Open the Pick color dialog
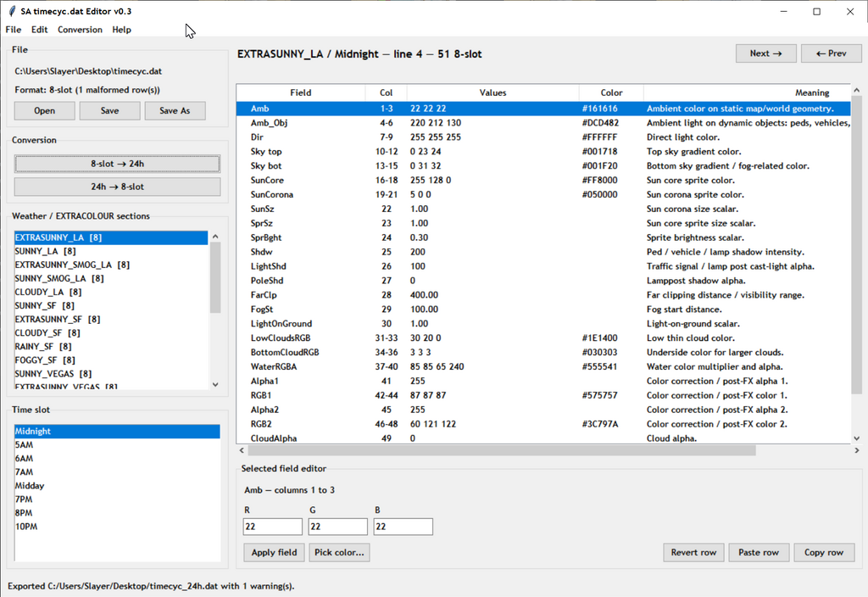The width and height of the screenshot is (868, 597). pos(339,553)
